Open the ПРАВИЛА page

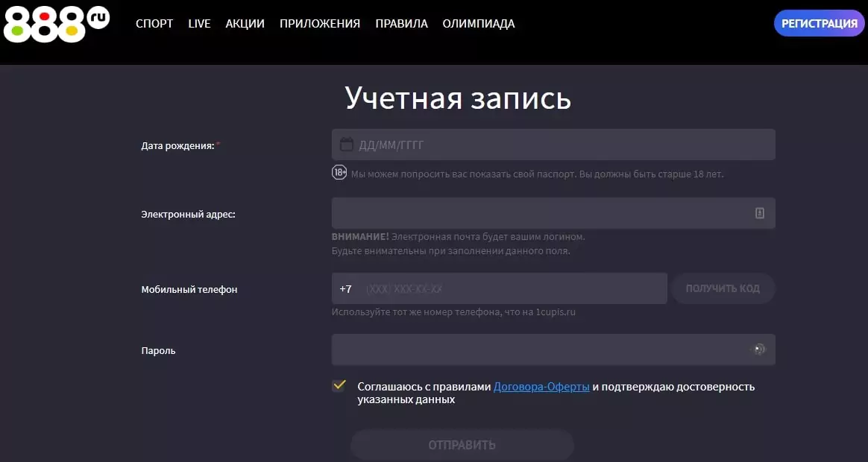(x=401, y=24)
